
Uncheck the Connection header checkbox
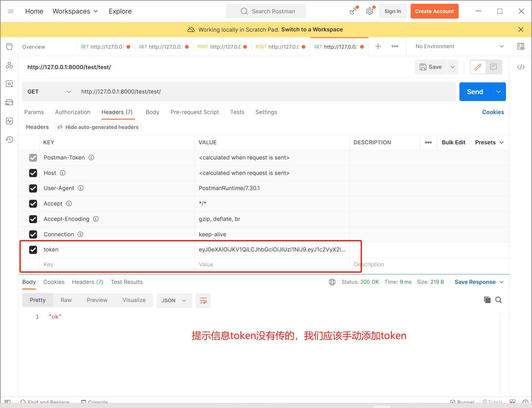(x=33, y=234)
